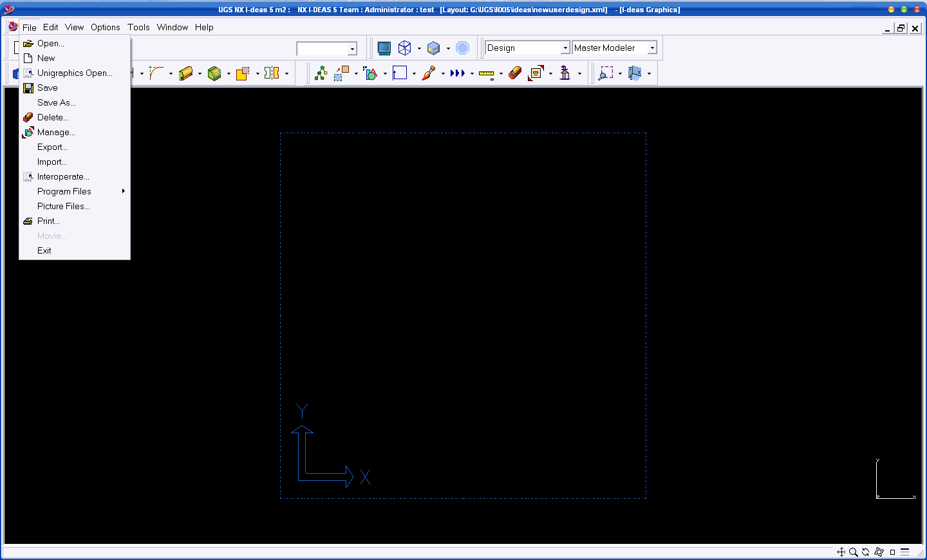Click the I-DEAS application logo icon
This screenshot has width=927, height=560.
tap(13, 26)
